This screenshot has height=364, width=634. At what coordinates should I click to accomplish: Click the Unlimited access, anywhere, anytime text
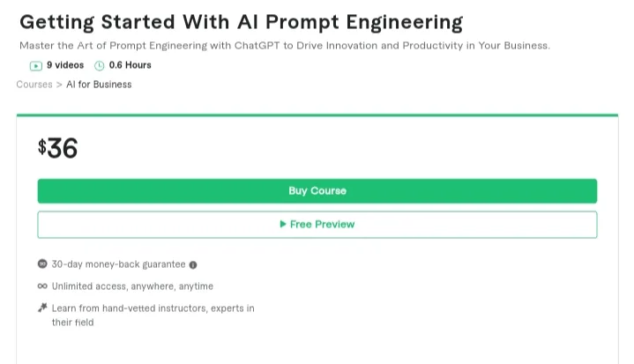click(132, 286)
